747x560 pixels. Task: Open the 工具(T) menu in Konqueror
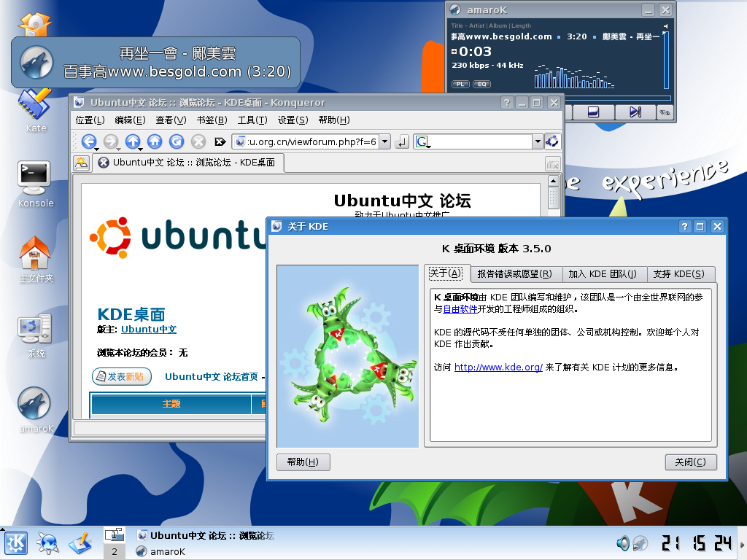(x=252, y=120)
